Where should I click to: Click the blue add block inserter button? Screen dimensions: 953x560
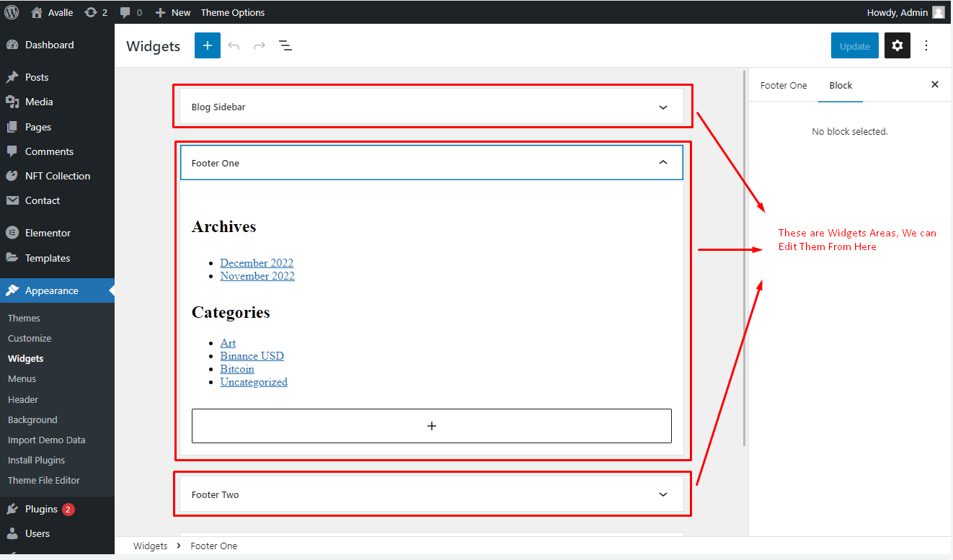tap(208, 45)
